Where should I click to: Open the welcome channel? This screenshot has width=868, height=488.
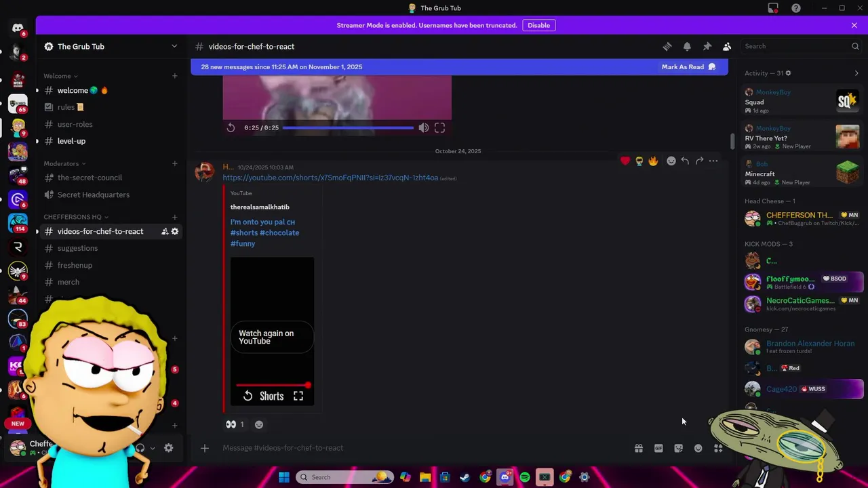click(111, 90)
